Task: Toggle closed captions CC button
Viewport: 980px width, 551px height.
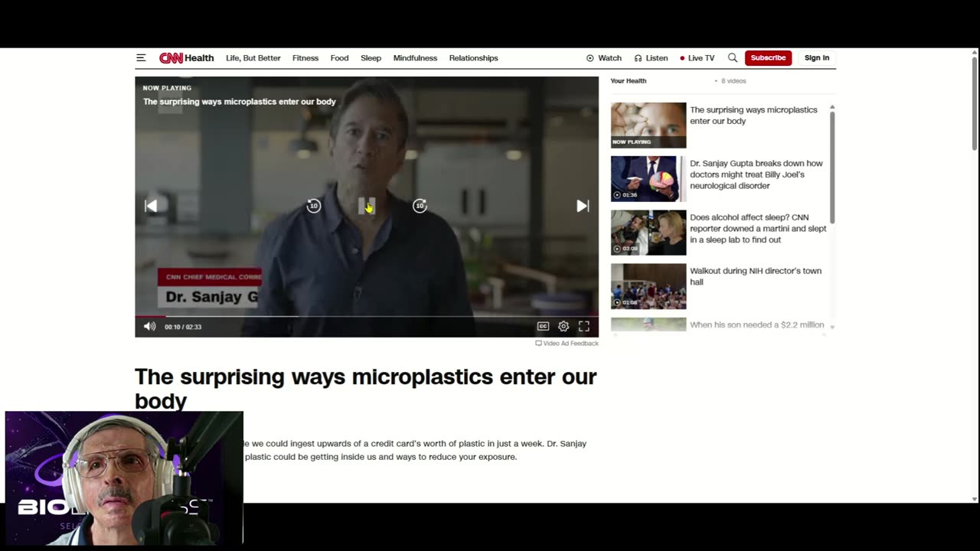Action: [543, 327]
